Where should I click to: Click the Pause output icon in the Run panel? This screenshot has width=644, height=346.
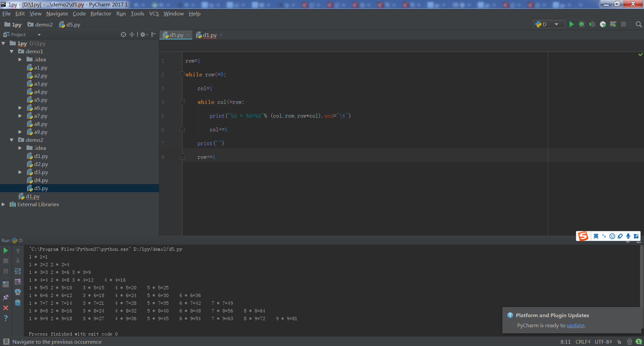click(6, 271)
